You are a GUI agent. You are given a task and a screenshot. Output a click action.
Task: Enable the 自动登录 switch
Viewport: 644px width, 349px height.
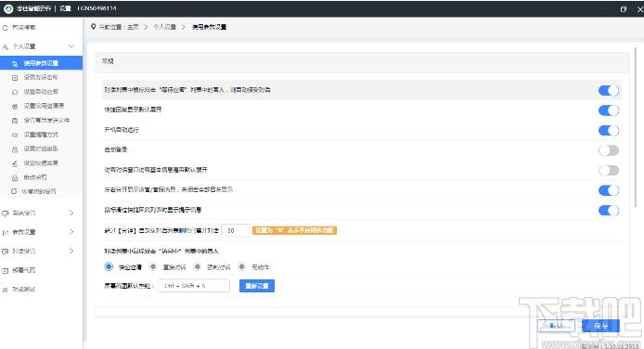[x=608, y=150]
